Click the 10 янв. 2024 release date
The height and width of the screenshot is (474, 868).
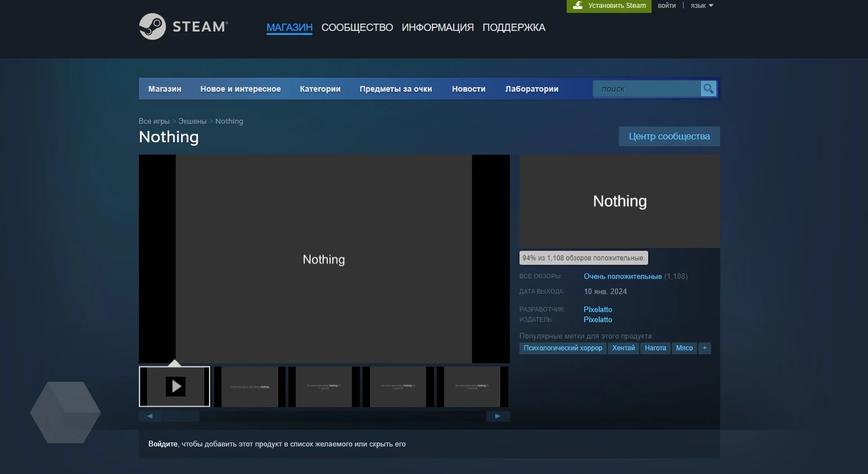605,291
